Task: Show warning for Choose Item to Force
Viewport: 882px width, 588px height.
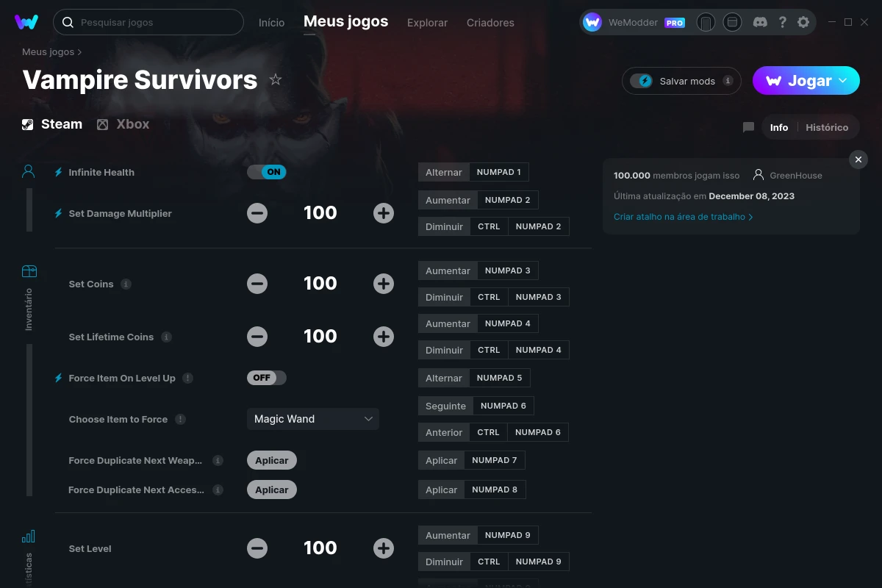Action: click(x=180, y=419)
